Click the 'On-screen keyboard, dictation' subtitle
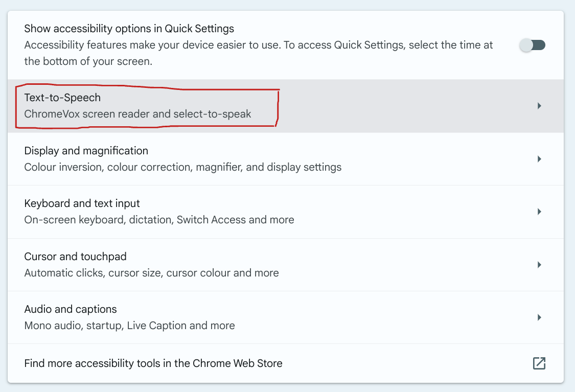575x392 pixels. [159, 220]
